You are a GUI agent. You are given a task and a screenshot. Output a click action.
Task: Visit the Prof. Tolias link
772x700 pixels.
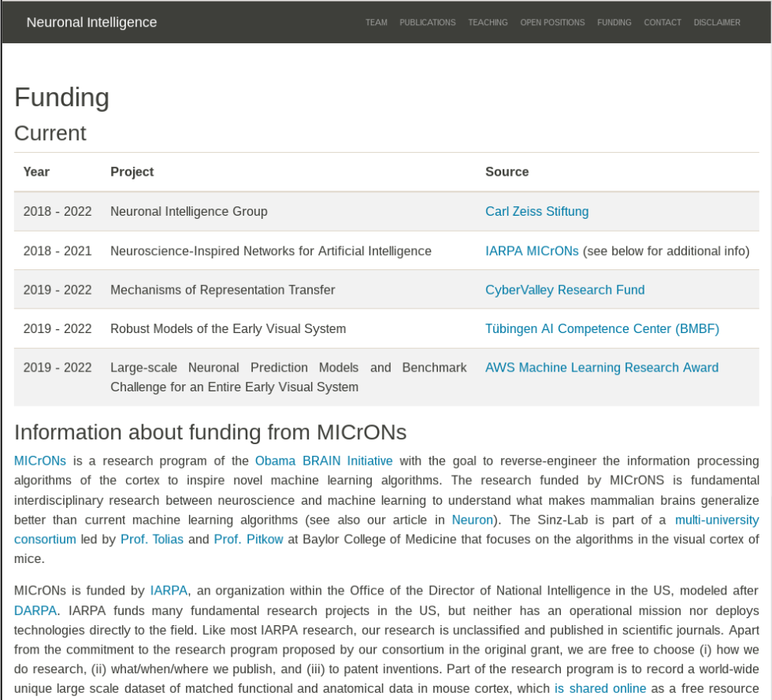[x=151, y=539]
